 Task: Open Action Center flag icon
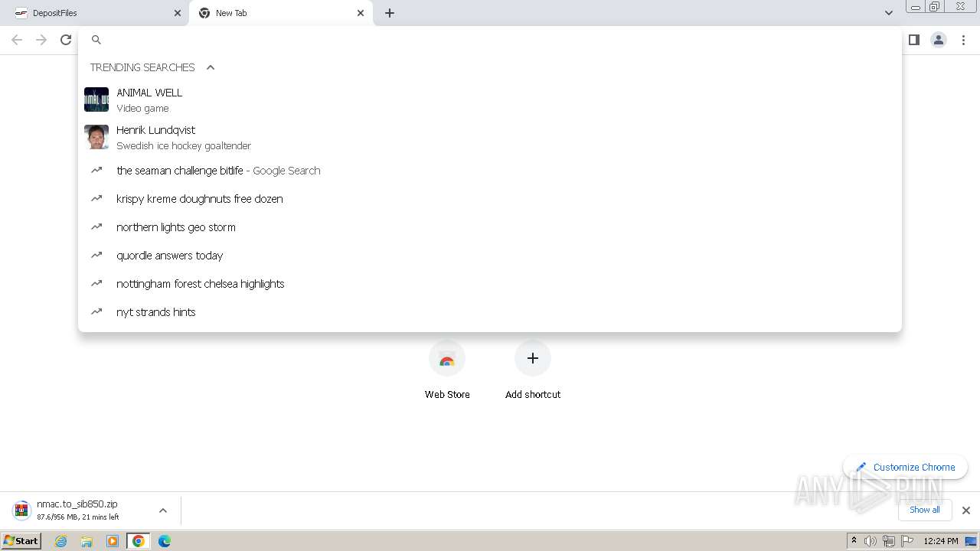tap(907, 541)
